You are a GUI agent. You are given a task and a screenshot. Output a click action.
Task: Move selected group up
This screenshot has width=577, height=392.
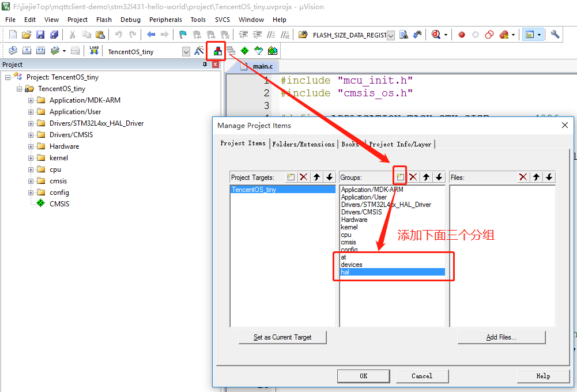(426, 177)
